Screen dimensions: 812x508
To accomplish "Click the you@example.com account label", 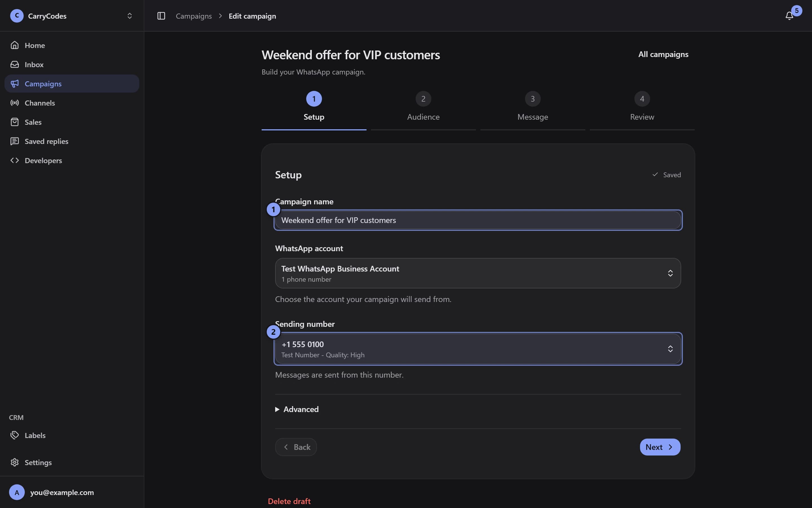I will coord(62,492).
